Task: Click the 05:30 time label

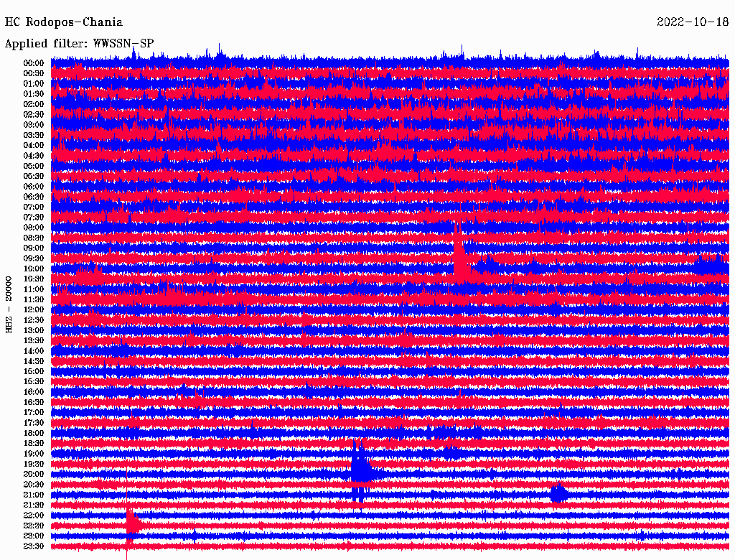Action: (x=34, y=176)
